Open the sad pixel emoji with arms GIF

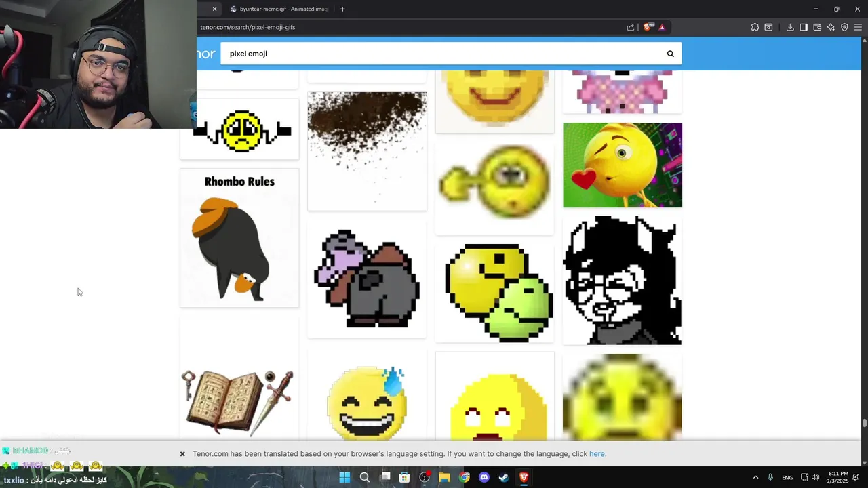point(239,129)
